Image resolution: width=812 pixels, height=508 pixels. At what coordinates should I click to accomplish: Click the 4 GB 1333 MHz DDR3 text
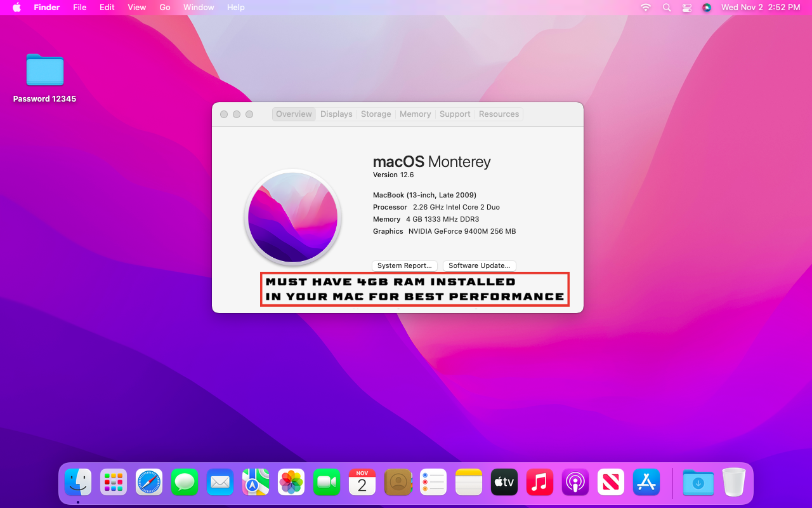pyautogui.click(x=443, y=219)
